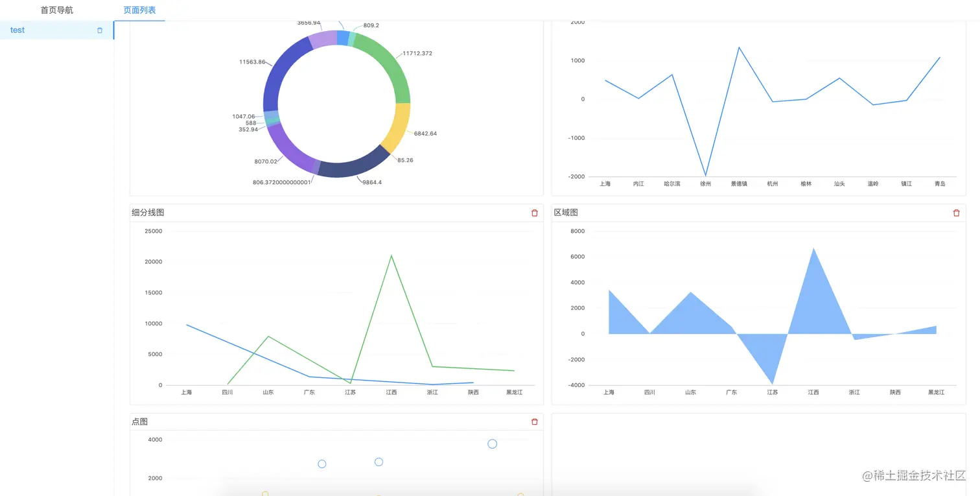The image size is (980, 496).
Task: Click donut label 352.94
Action: coord(248,130)
